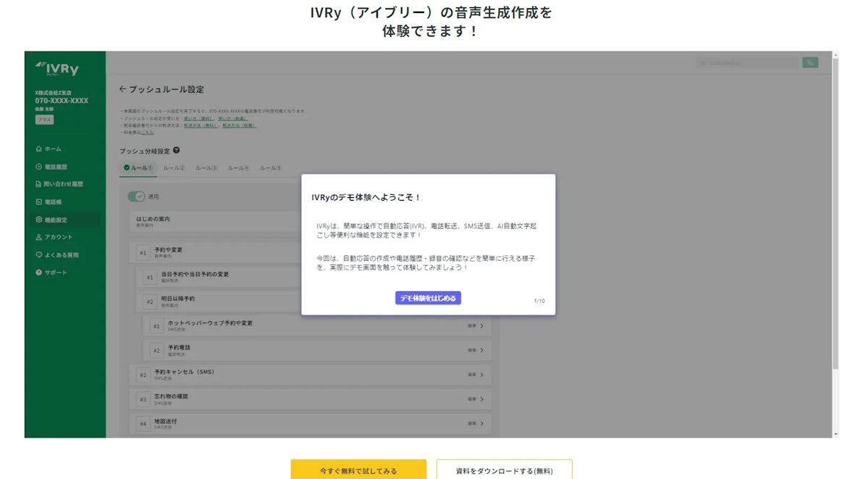Click the scrollbar up arrow
This screenshot has width=868, height=479.
click(835, 55)
